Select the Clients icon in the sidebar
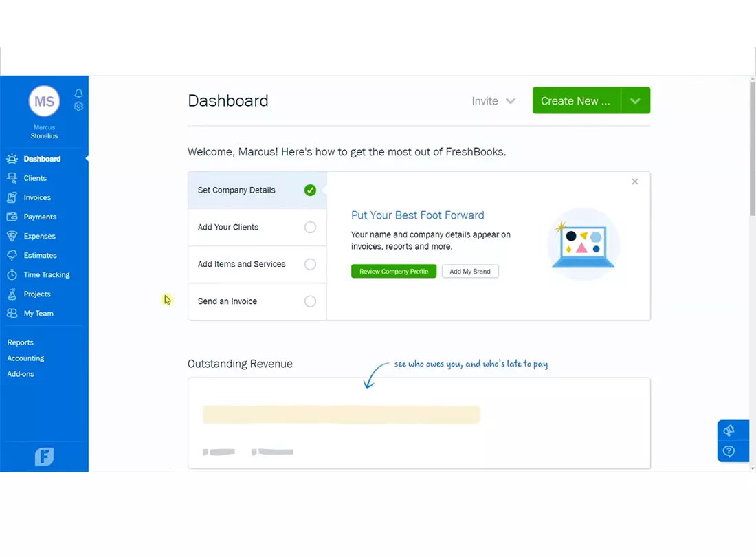The height and width of the screenshot is (557, 756). [x=14, y=178]
